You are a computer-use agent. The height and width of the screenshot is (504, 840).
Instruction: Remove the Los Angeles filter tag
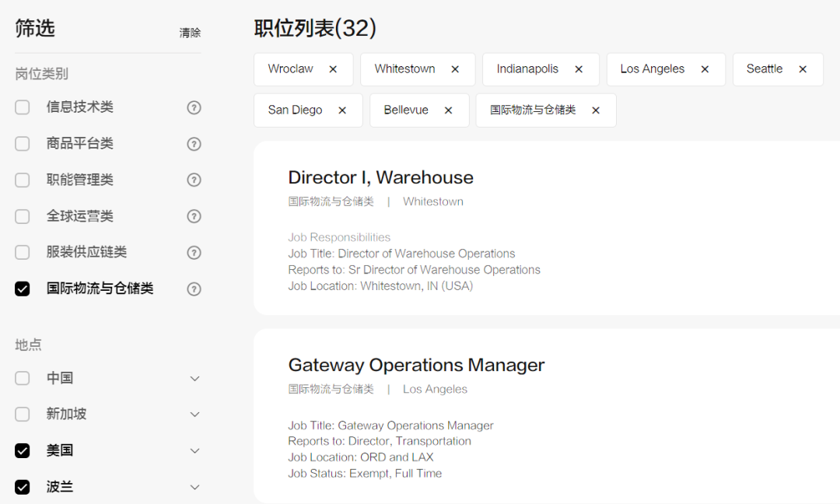pyautogui.click(x=705, y=69)
